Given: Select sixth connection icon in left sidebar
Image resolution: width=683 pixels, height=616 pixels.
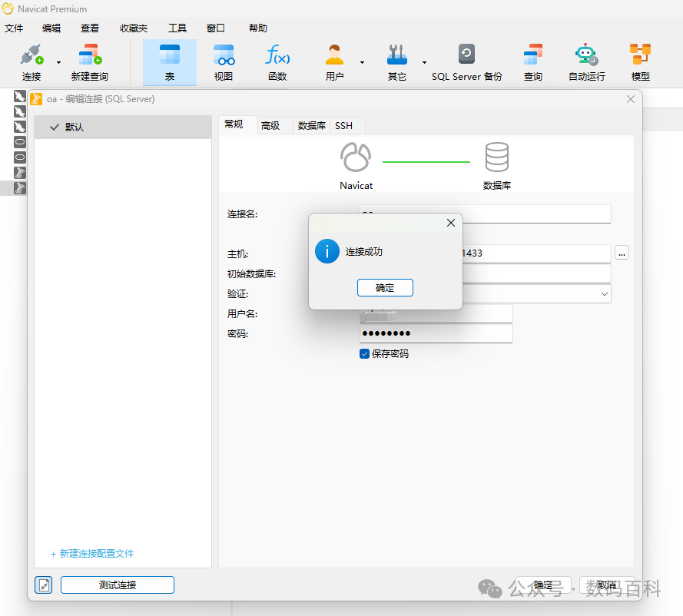Looking at the screenshot, I should [20, 172].
